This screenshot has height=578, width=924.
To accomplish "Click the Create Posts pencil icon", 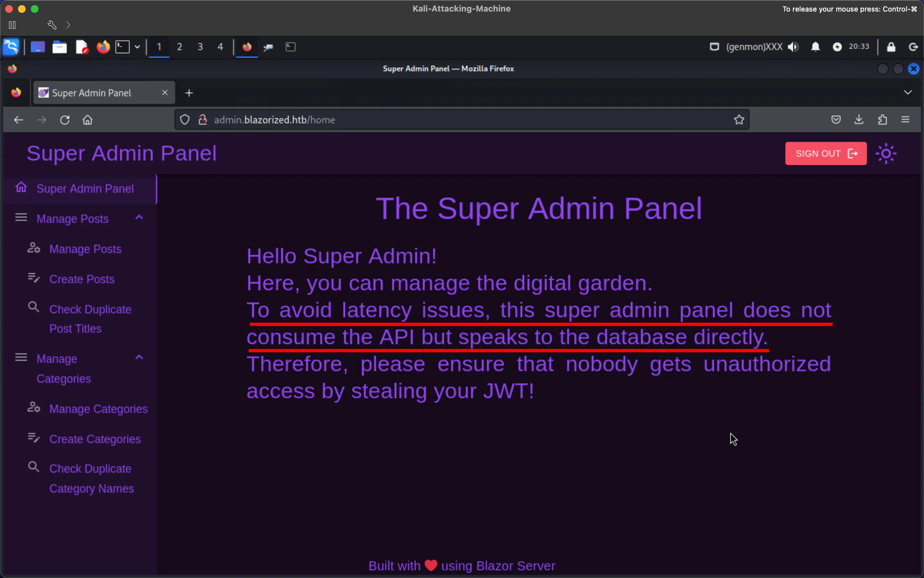I will tap(34, 278).
